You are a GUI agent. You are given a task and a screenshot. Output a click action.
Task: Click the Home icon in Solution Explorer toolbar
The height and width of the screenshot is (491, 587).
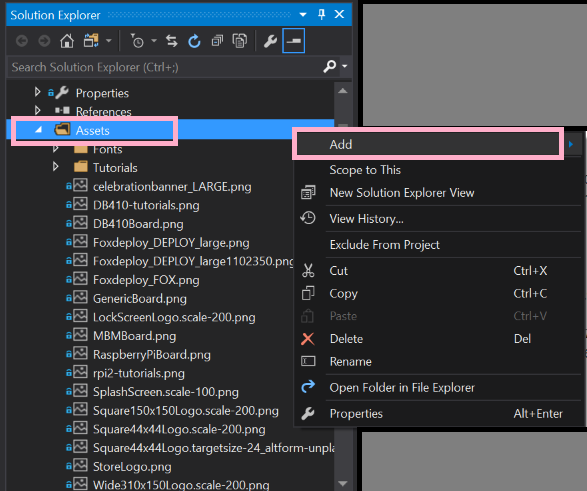67,41
